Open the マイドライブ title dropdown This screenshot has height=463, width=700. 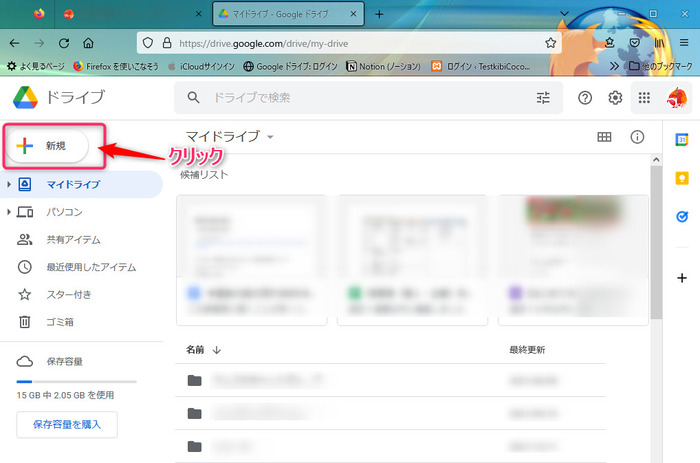tap(229, 136)
